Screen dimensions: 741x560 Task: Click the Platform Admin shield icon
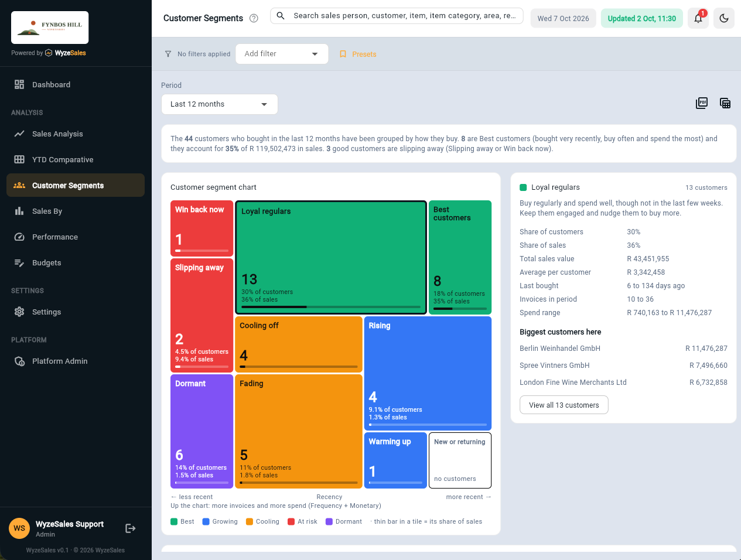[19, 361]
